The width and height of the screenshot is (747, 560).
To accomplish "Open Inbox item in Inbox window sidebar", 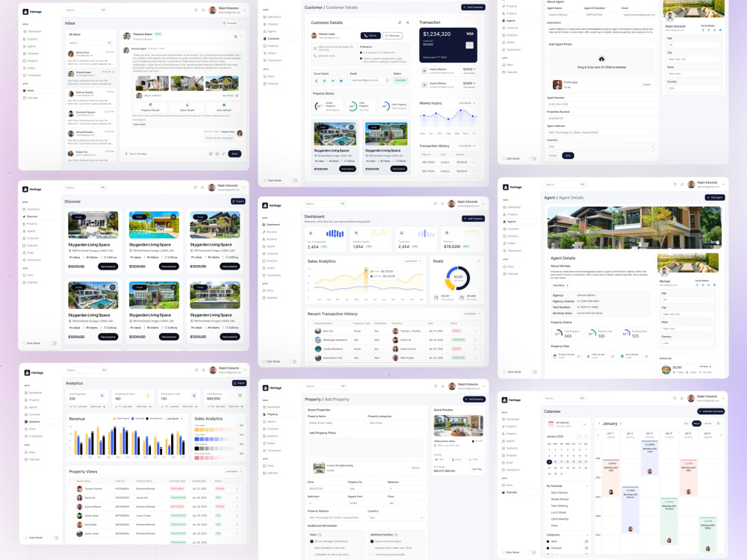I will [x=40, y=90].
